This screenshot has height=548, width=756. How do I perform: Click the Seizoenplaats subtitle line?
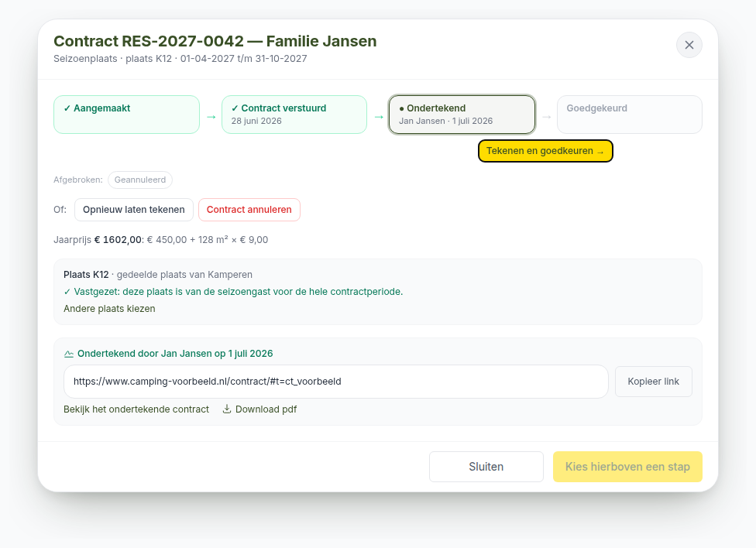(x=180, y=58)
